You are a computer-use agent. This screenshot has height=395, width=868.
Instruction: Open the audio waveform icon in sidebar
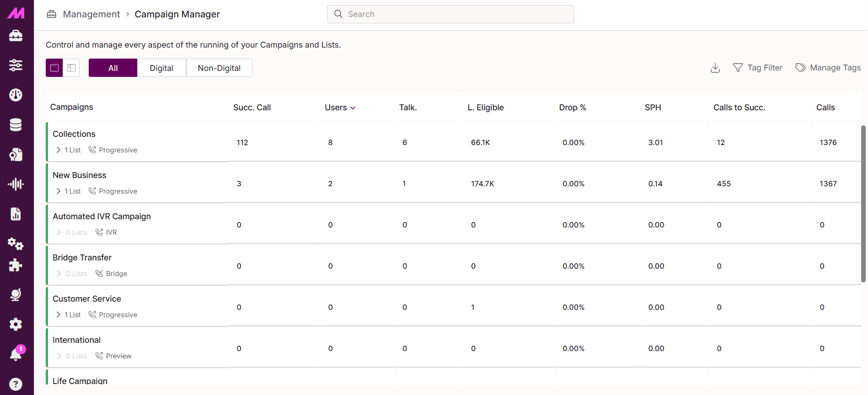tap(16, 184)
